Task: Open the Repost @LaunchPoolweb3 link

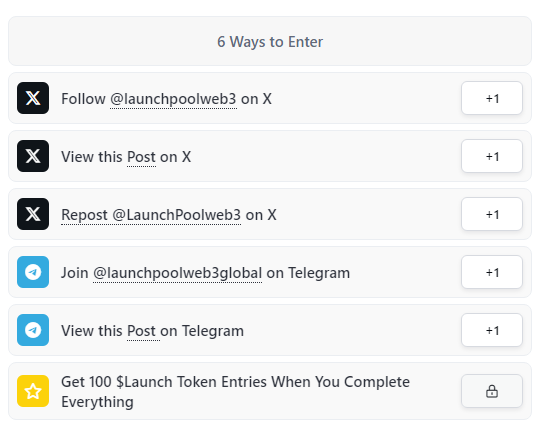Action: (151, 215)
